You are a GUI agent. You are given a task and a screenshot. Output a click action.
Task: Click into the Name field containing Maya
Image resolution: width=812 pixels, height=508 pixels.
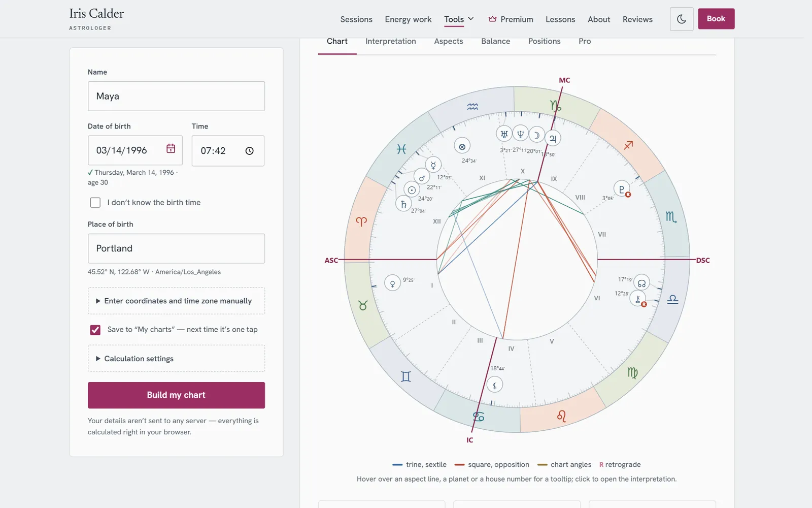click(176, 96)
